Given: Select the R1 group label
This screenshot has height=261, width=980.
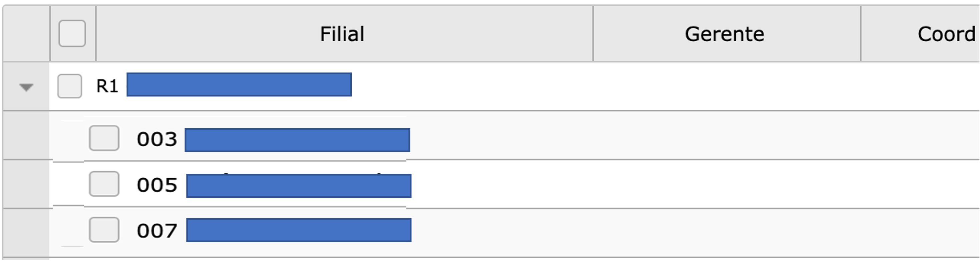Looking at the screenshot, I should click(x=107, y=86).
